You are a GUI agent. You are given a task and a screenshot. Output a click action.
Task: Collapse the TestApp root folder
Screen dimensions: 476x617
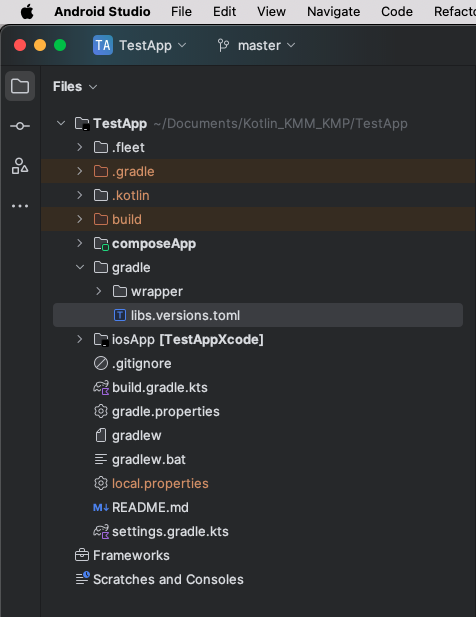[x=61, y=123]
